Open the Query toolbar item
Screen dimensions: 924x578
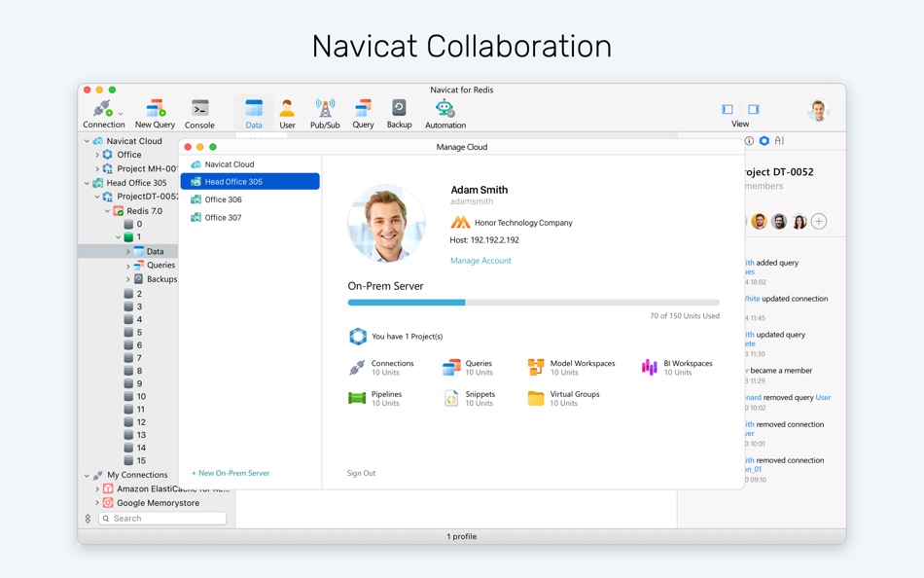pyautogui.click(x=363, y=114)
